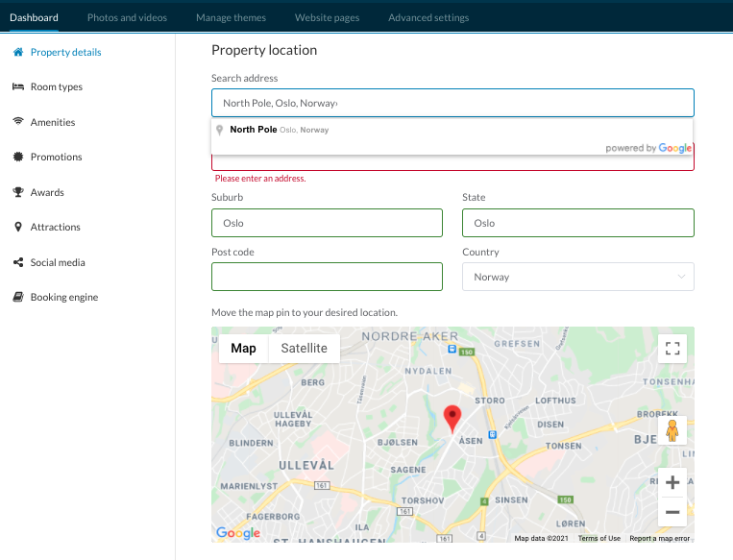This screenshot has height=560, width=733.
Task: Click the Attractions pin icon
Action: pos(17,227)
